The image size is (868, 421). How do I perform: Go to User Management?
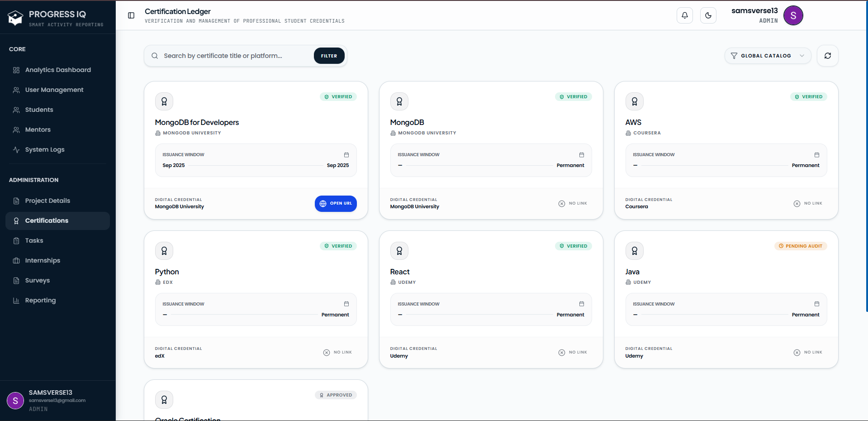(57, 90)
